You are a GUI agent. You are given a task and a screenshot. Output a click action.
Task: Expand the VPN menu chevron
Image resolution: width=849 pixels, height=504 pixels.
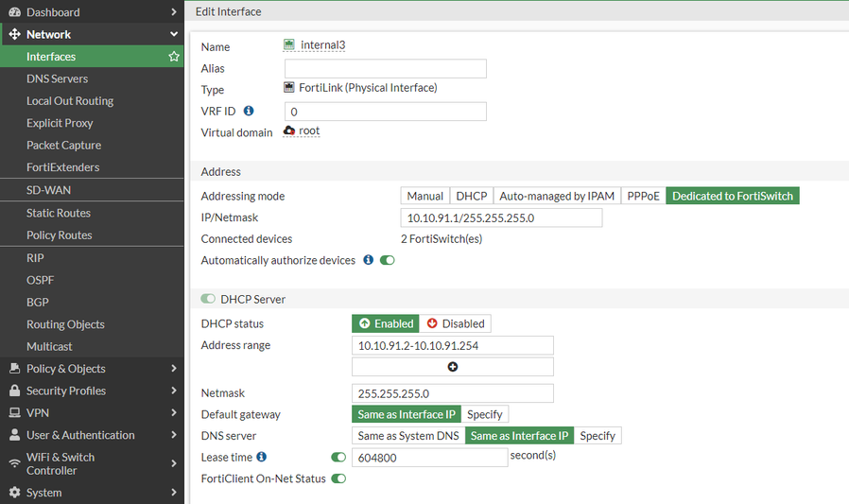coord(174,413)
